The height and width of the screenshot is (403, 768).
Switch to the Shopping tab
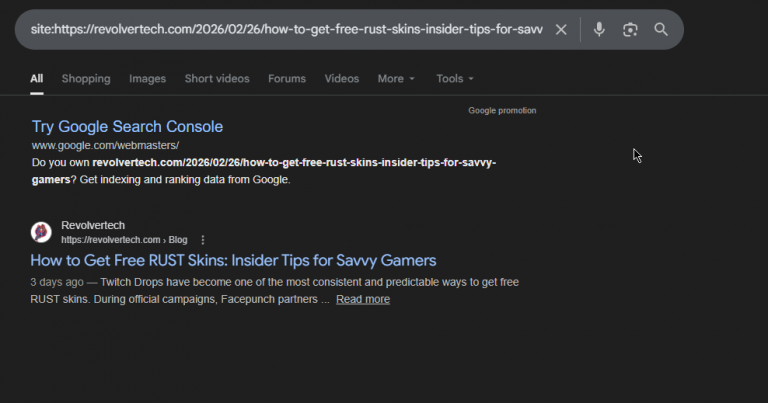click(x=86, y=79)
